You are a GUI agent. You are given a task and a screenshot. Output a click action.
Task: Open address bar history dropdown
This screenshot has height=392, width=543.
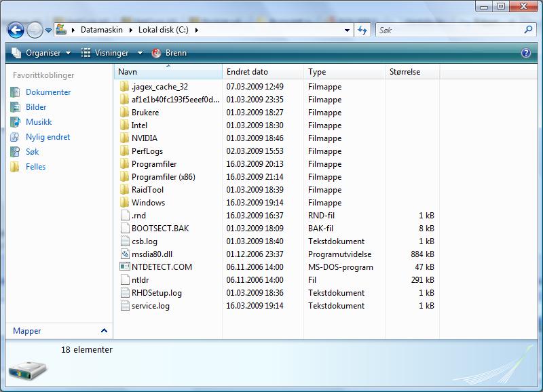(x=347, y=31)
